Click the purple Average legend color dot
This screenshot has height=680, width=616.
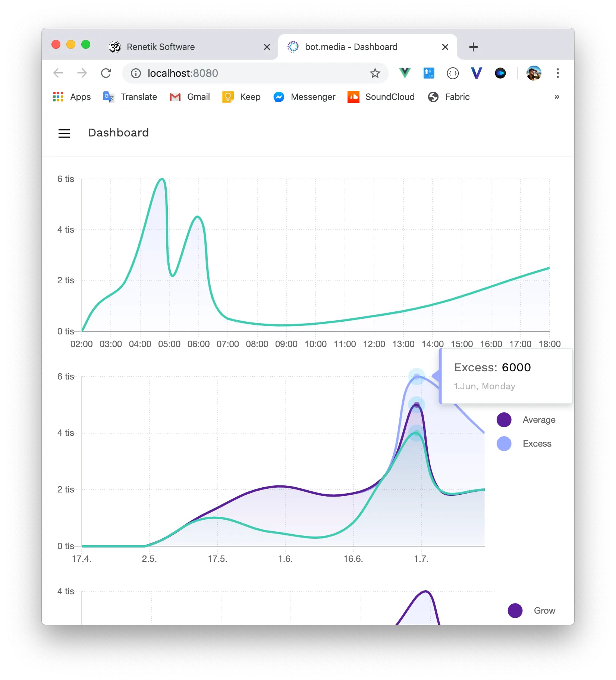tap(504, 420)
